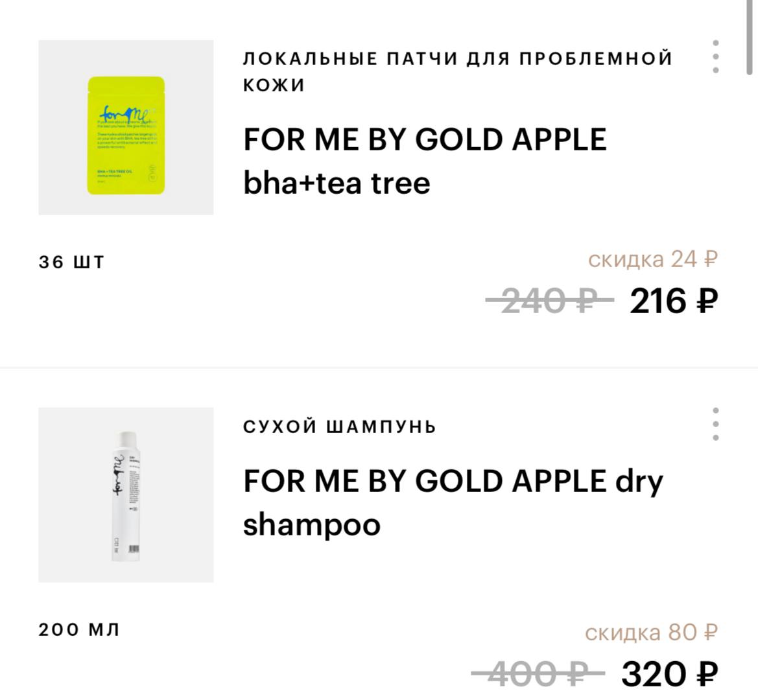Open three-dot menu for bha+tea tree patches

point(715,56)
